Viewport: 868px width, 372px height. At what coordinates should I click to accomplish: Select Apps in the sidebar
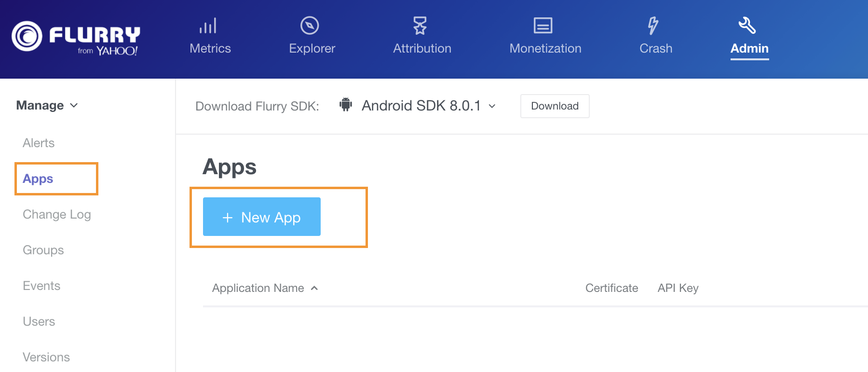click(38, 179)
